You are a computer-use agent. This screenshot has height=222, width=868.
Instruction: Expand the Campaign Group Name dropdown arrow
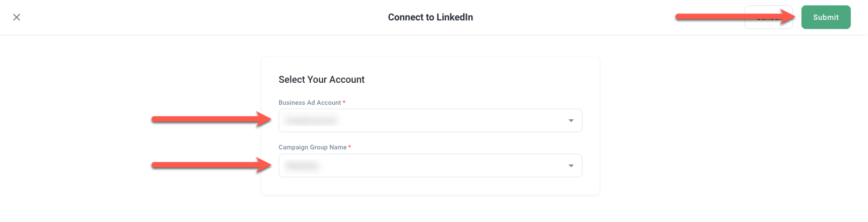pyautogui.click(x=571, y=166)
